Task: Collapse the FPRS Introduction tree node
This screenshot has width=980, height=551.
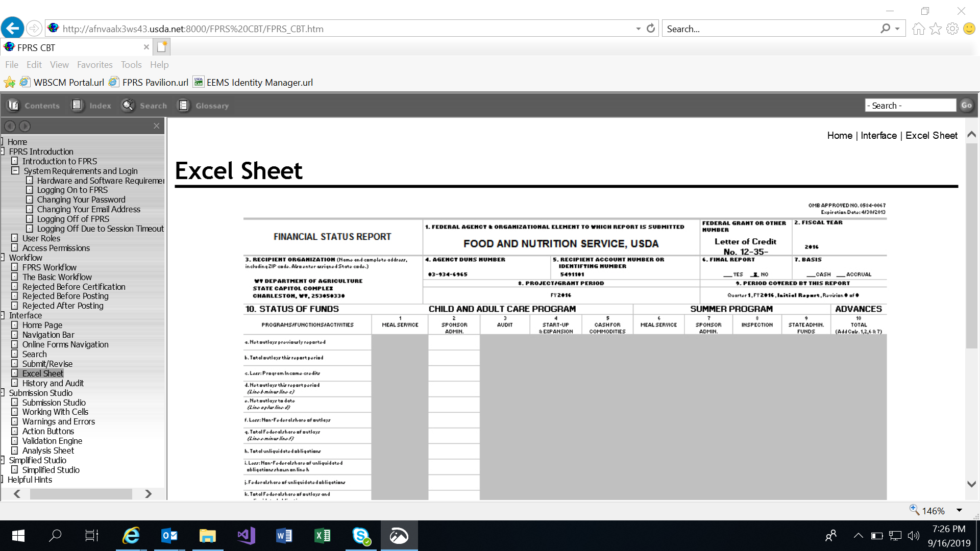Action: pos(3,152)
